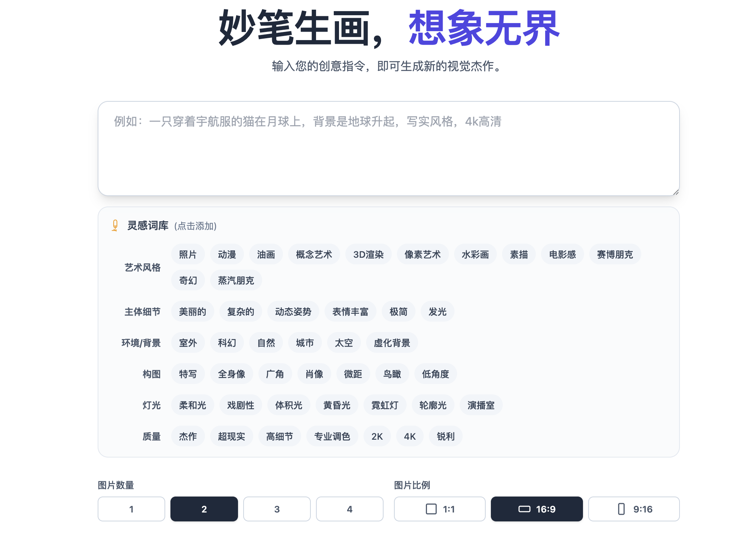The image size is (756, 537).
Task: Set image count to 1
Action: click(131, 509)
